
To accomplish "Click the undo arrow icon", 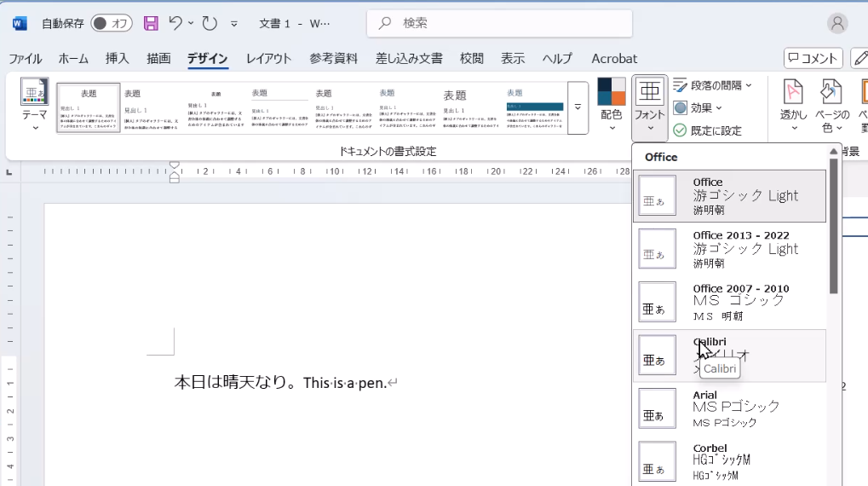I will tap(175, 23).
